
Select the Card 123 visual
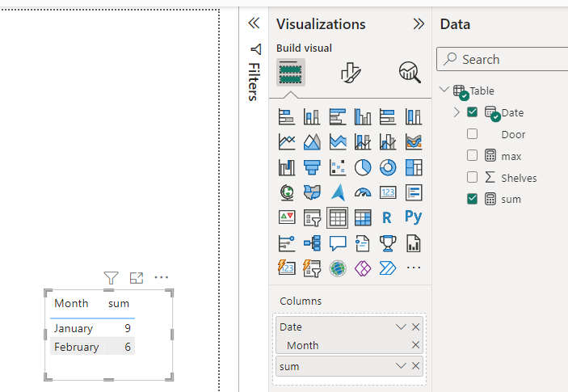[388, 192]
